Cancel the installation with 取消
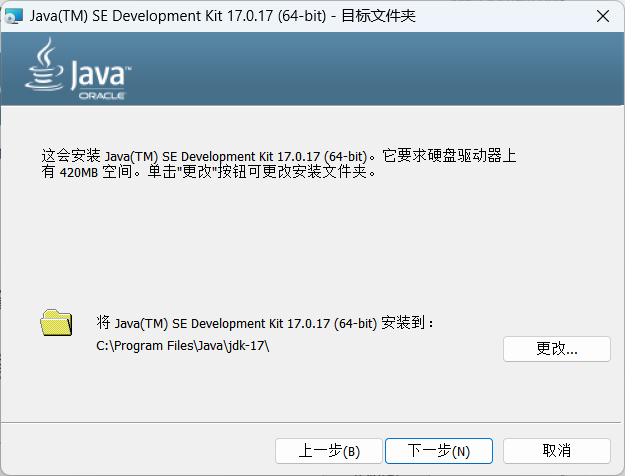 click(556, 451)
